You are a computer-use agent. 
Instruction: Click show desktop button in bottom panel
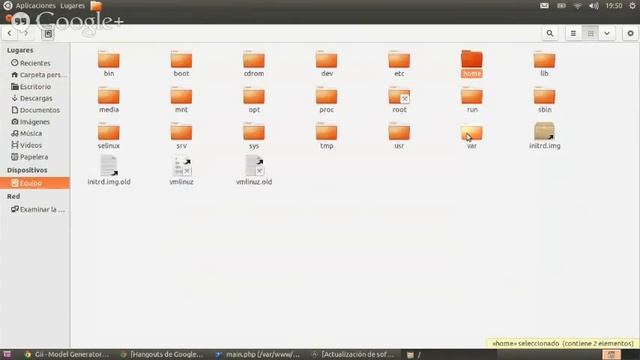coord(7,355)
